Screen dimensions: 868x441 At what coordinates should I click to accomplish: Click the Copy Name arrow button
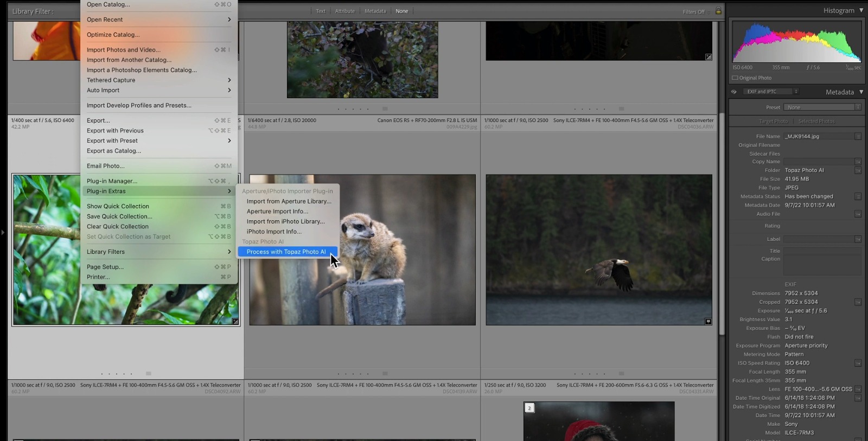[858, 162]
